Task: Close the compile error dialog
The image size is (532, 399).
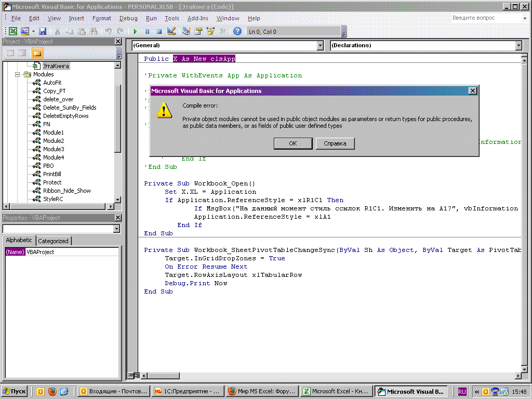Action: point(472,91)
